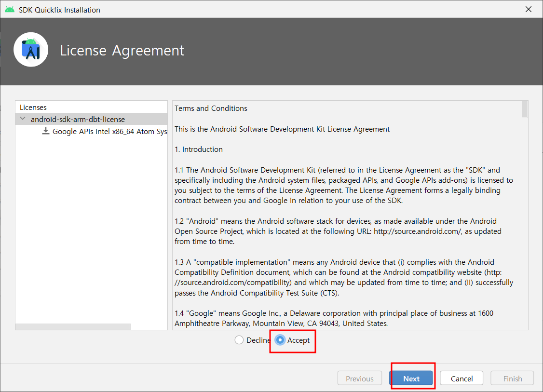
Task: Click the Terms and Conditions heading
Action: (211, 108)
